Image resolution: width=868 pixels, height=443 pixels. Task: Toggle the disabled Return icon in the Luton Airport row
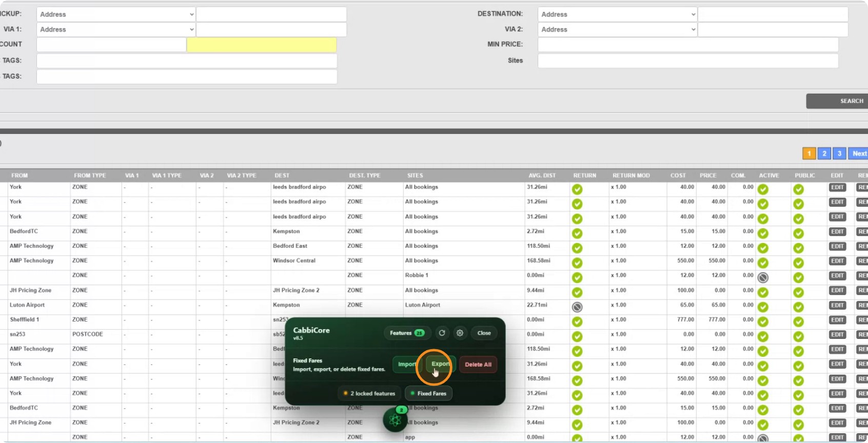[x=577, y=307]
